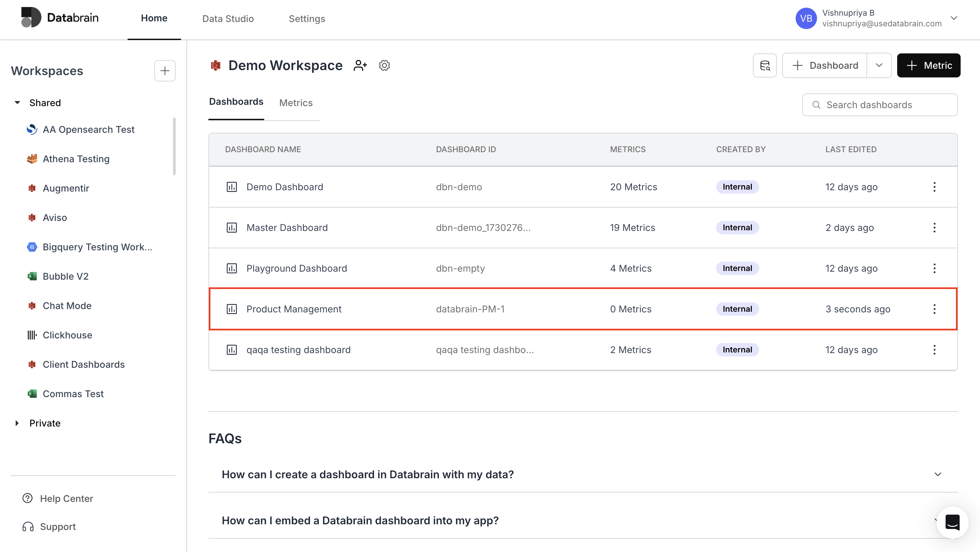Collapse the Shared workspaces section
Viewport: 980px width, 552px height.
click(17, 102)
